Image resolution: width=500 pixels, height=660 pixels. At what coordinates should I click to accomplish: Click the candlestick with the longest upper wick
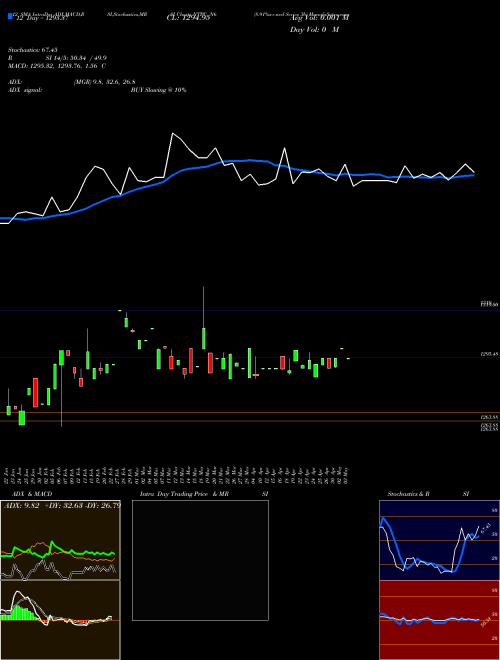click(204, 318)
